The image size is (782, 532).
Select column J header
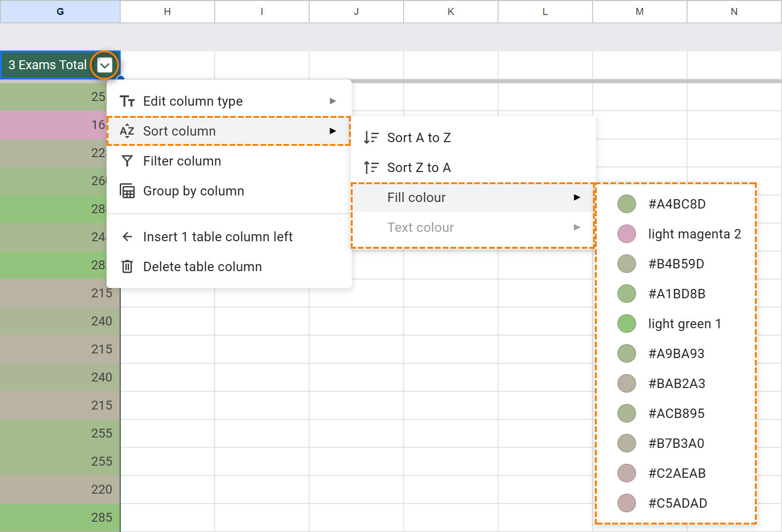tap(356, 12)
